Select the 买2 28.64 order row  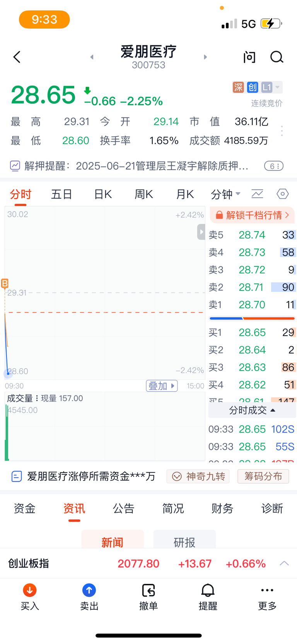click(x=252, y=350)
